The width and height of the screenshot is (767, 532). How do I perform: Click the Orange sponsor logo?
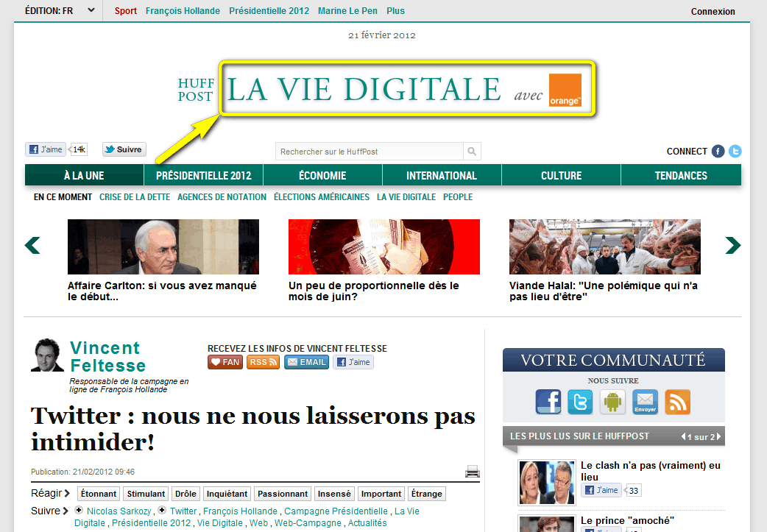pos(565,90)
